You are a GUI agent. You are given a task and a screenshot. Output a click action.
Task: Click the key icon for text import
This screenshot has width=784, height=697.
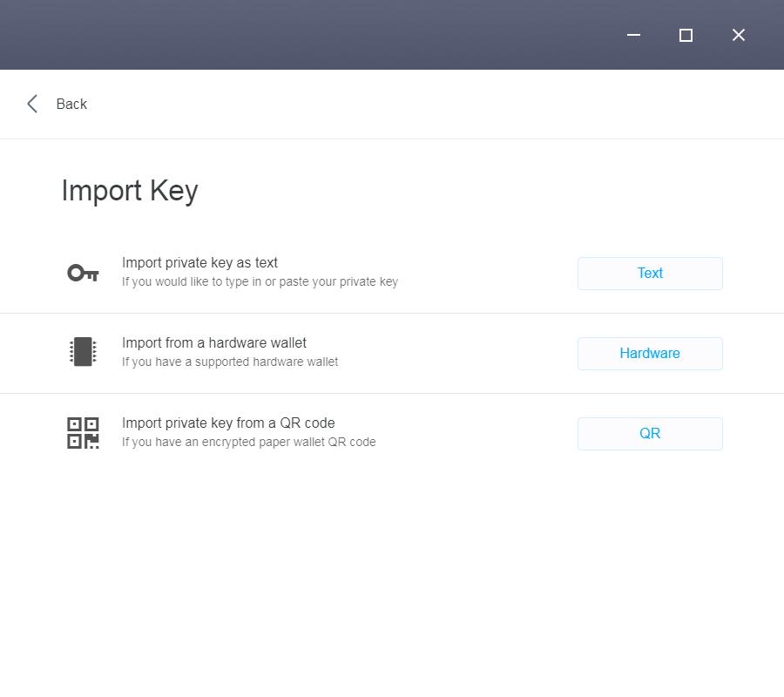point(83,274)
